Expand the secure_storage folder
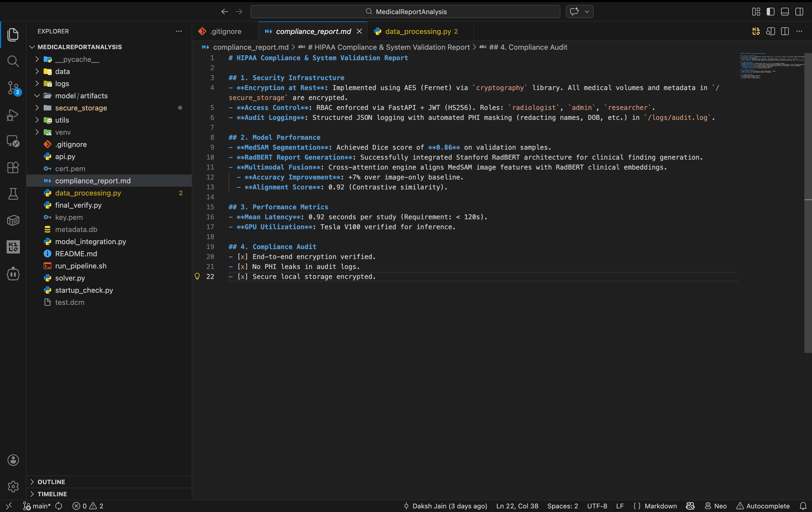This screenshot has height=512, width=812. 81,108
